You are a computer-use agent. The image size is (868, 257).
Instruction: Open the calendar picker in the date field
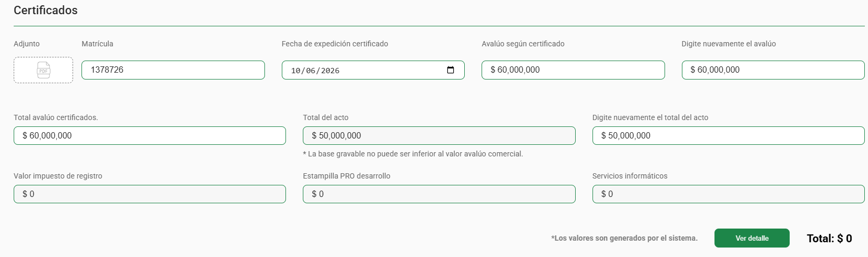tap(451, 70)
